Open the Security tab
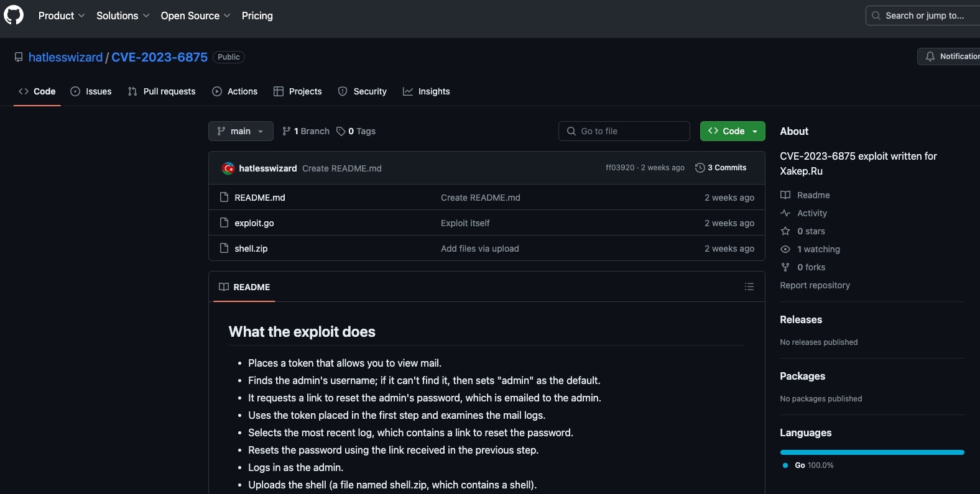Viewport: 980px width, 494px height. (x=363, y=91)
